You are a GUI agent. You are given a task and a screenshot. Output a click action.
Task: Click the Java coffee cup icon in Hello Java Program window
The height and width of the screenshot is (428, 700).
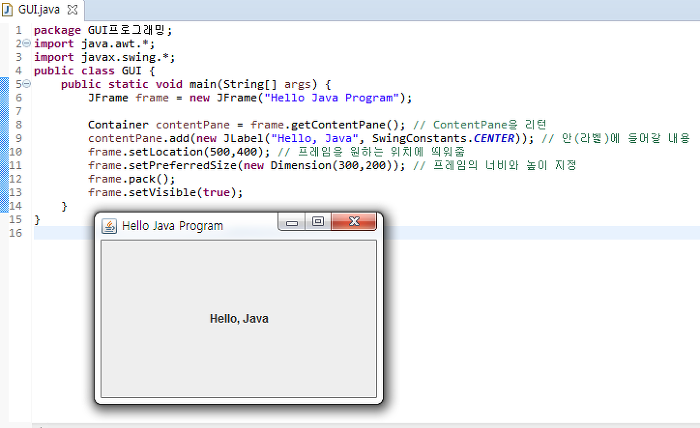109,226
